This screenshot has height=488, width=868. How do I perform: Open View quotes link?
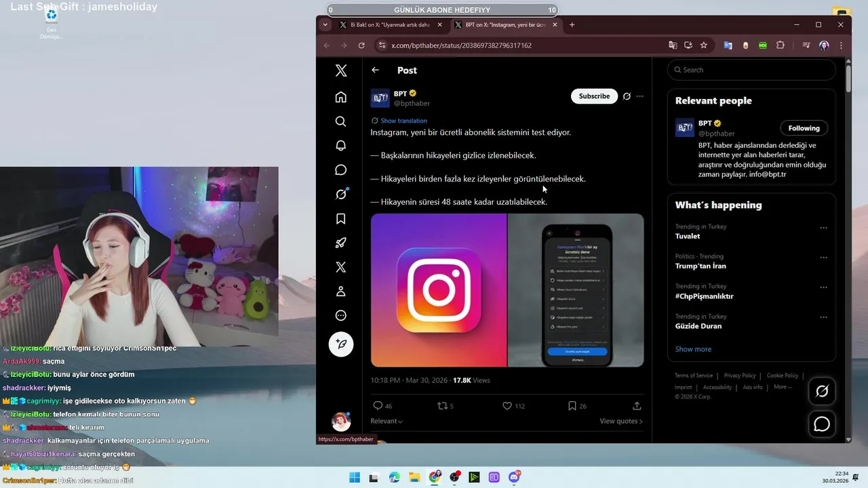pos(621,421)
